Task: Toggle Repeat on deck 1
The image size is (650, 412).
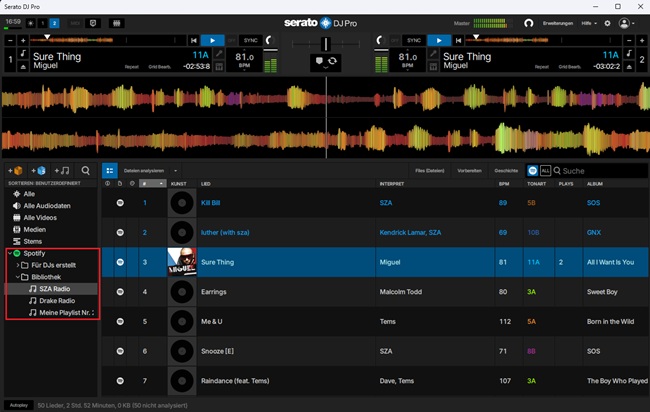Action: (131, 67)
